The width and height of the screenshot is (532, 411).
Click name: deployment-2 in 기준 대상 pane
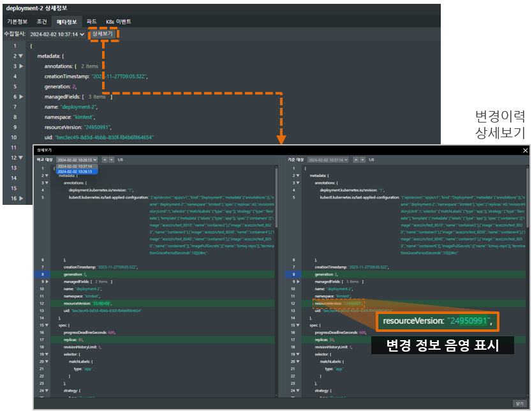[334, 289]
